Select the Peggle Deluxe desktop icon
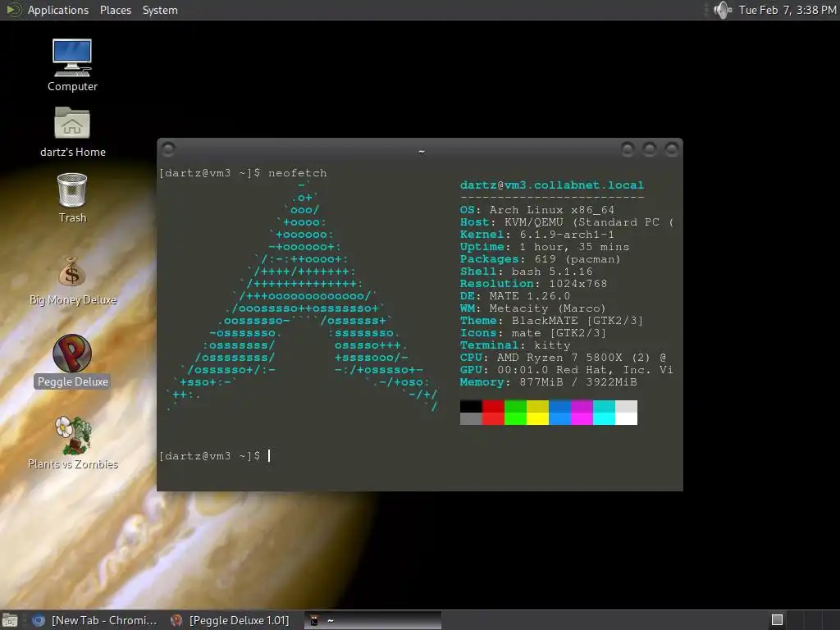The height and width of the screenshot is (630, 840). tap(72, 361)
